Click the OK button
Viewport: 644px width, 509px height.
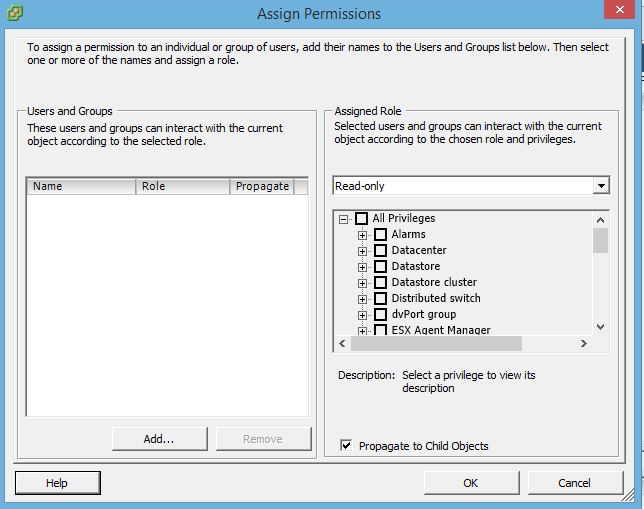[470, 483]
